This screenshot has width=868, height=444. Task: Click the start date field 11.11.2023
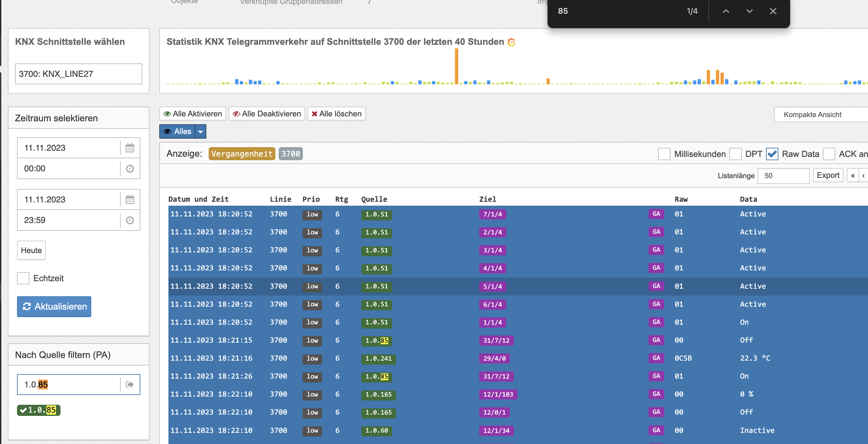coord(69,148)
